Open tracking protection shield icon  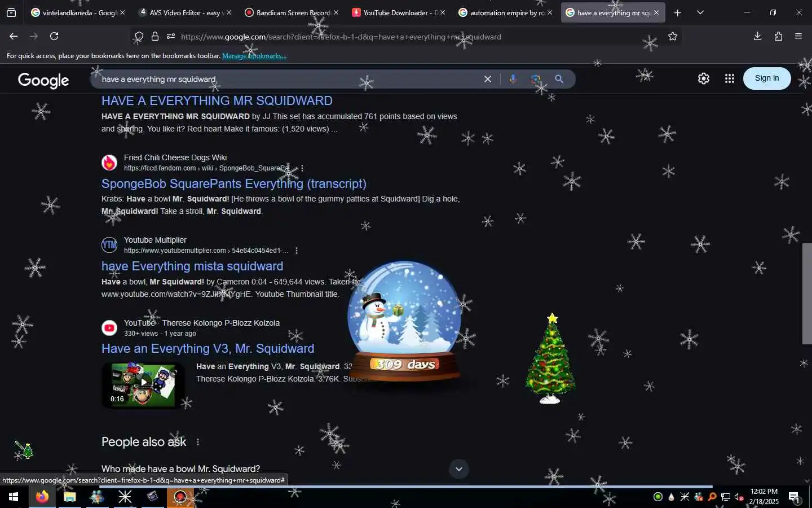click(139, 37)
